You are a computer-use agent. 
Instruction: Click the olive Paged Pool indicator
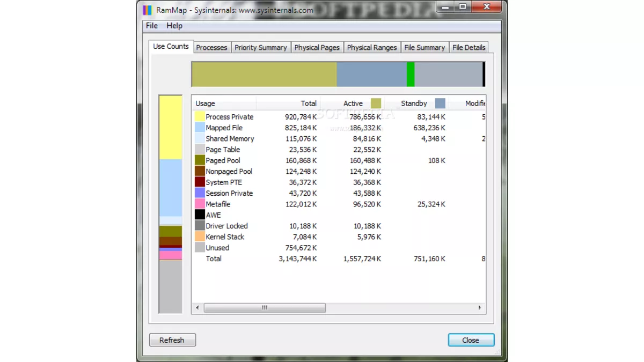pos(200,160)
